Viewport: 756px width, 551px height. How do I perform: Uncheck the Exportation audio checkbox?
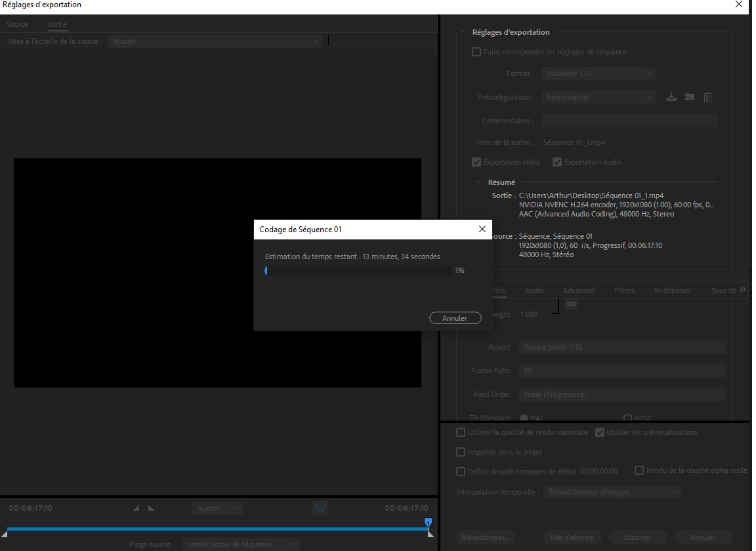557,162
